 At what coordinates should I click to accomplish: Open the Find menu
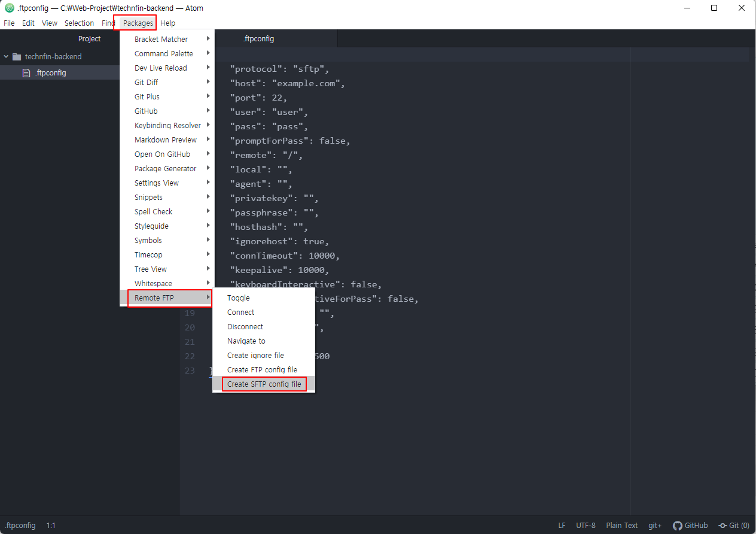click(108, 23)
